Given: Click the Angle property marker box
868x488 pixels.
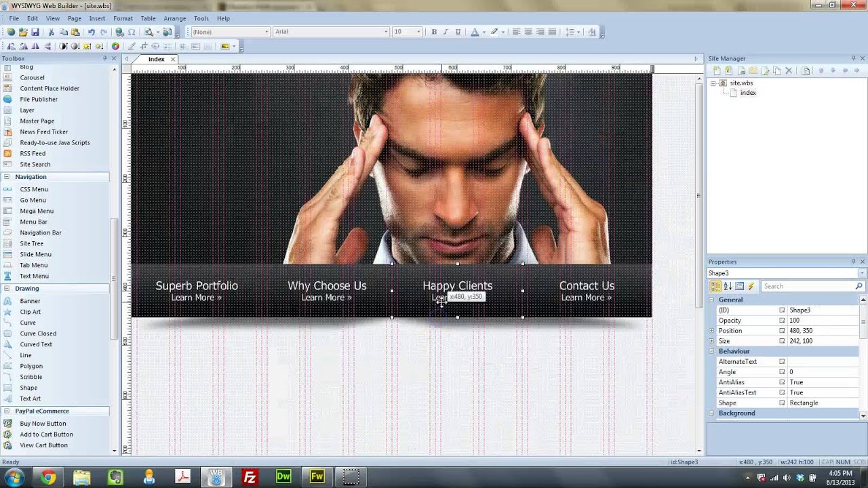Looking at the screenshot, I should tap(782, 372).
